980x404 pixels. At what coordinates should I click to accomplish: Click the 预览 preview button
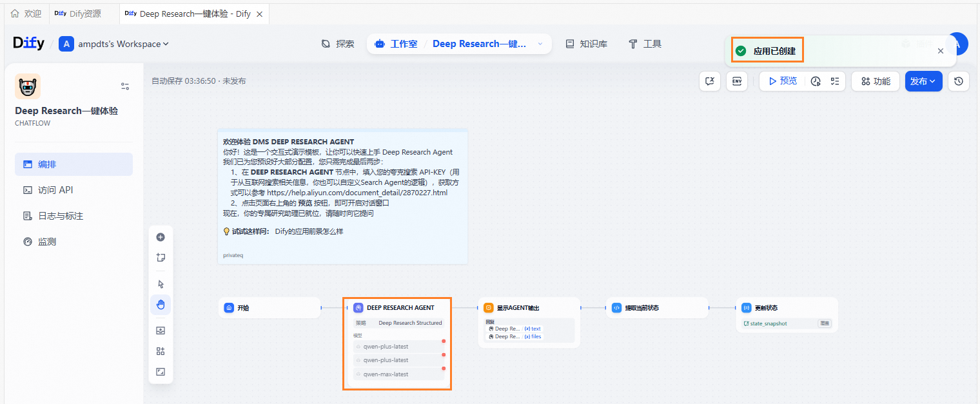[x=782, y=81]
